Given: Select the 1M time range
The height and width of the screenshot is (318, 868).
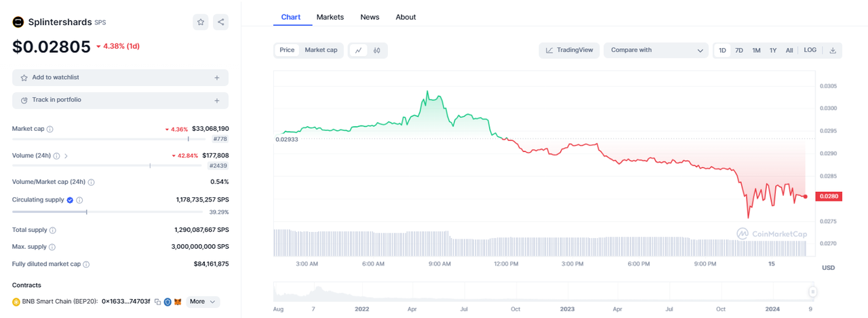Looking at the screenshot, I should [x=756, y=50].
